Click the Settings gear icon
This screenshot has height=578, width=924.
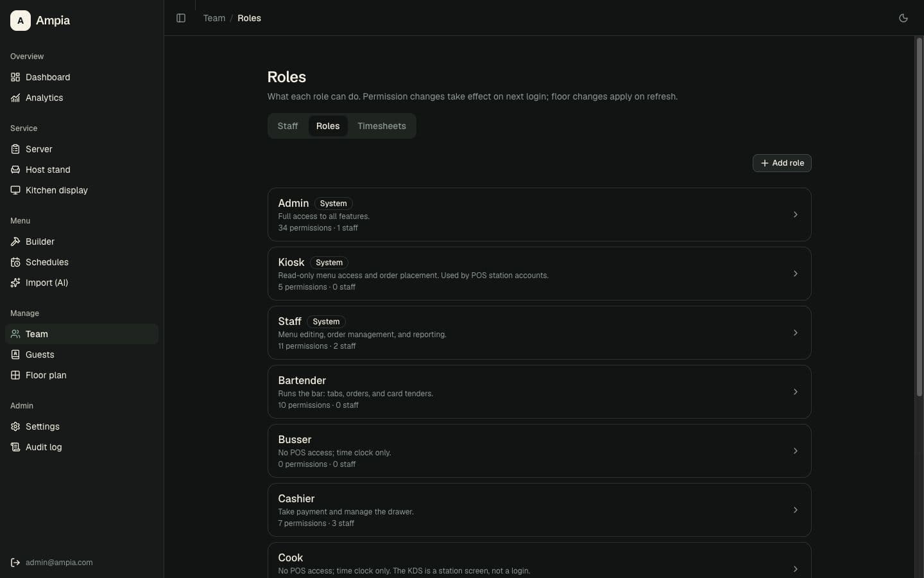pos(15,426)
